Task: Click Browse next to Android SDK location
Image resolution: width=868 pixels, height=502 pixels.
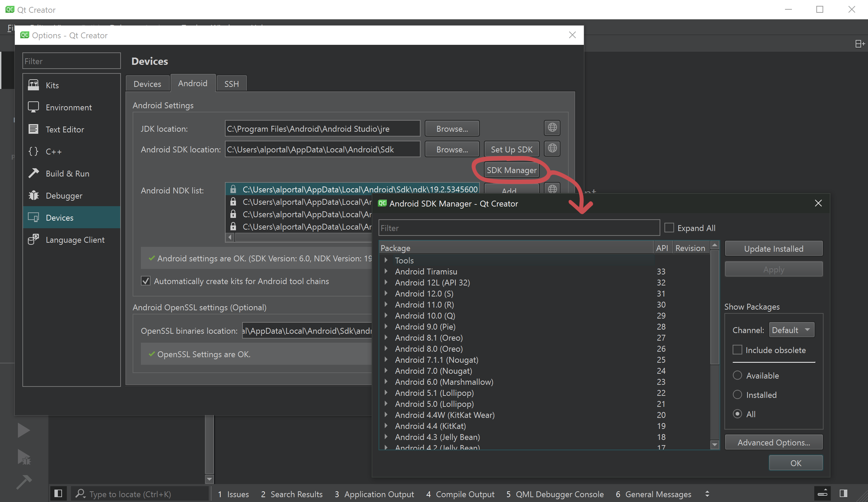Action: [452, 149]
